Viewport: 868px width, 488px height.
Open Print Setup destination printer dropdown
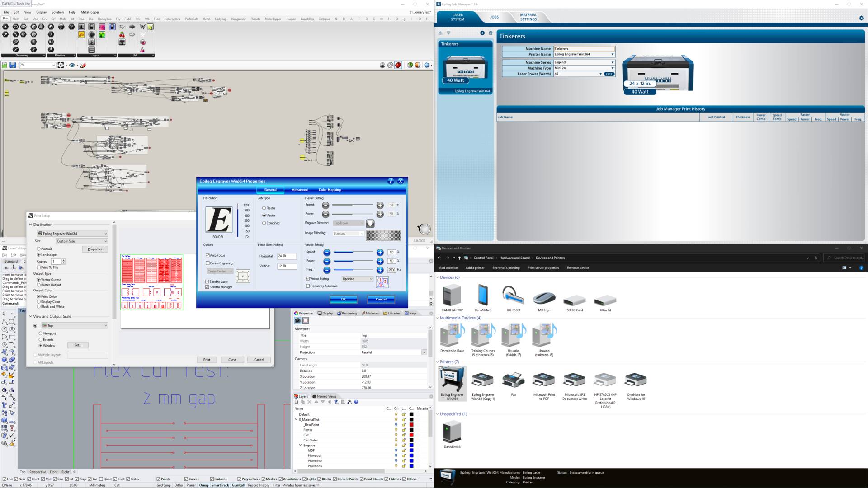pos(72,234)
